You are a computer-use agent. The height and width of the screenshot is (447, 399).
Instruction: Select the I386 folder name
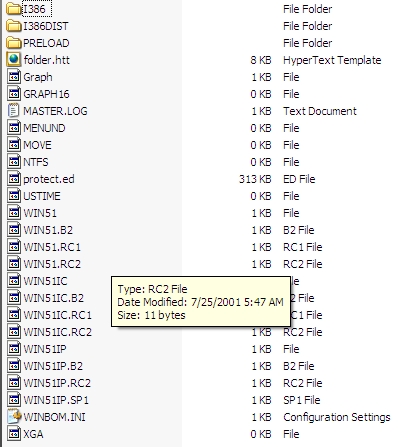(34, 9)
